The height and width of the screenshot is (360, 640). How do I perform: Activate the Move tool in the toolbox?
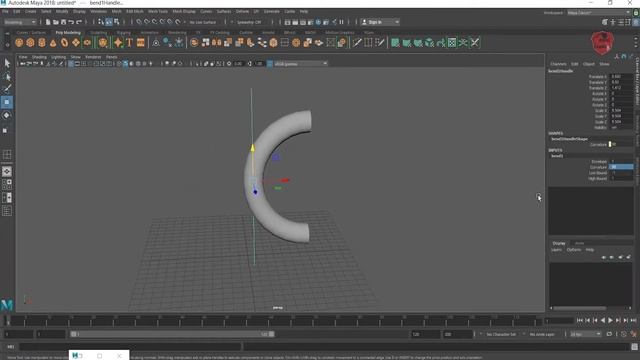(x=7, y=102)
